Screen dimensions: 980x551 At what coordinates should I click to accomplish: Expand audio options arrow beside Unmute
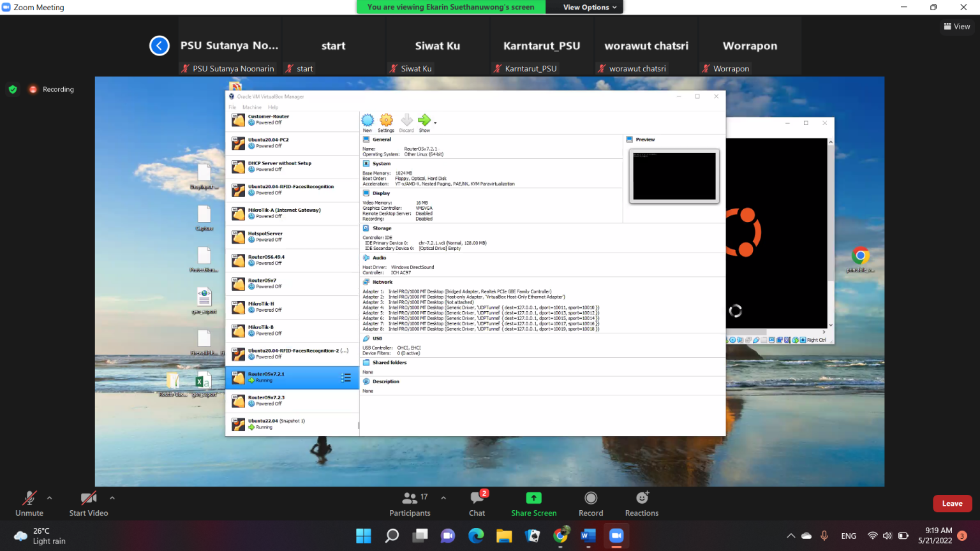click(50, 498)
